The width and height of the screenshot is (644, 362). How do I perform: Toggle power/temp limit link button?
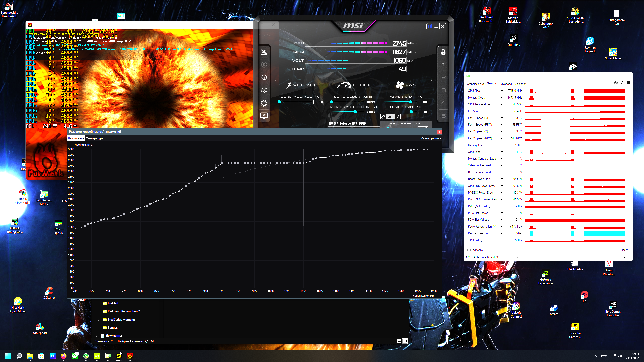tap(383, 117)
